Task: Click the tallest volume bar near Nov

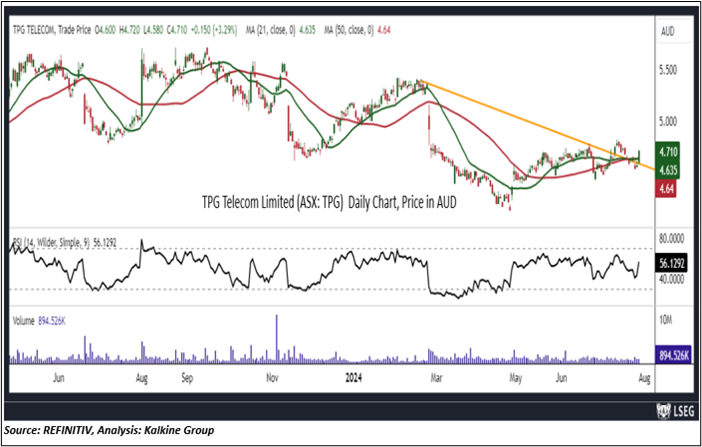Action: pos(277,339)
